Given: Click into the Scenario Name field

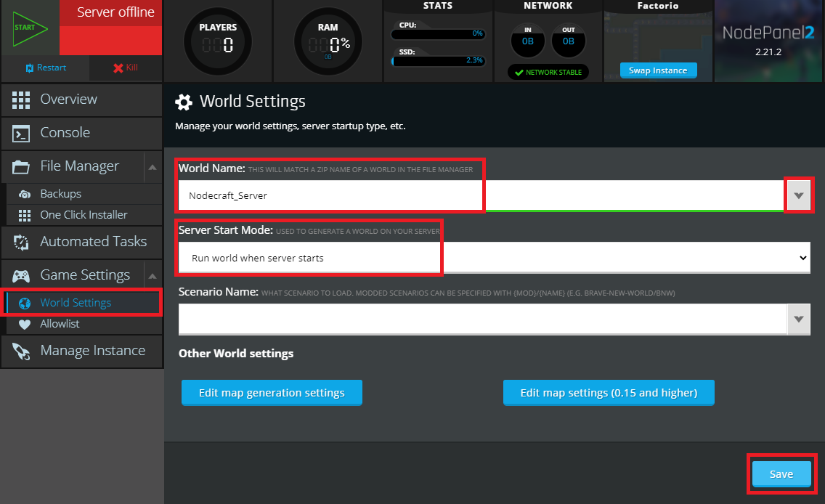Looking at the screenshot, I should click(482, 319).
